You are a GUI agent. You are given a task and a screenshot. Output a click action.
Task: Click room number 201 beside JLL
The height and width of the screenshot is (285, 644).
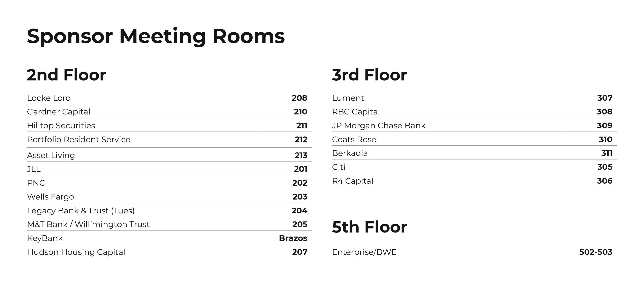300,169
